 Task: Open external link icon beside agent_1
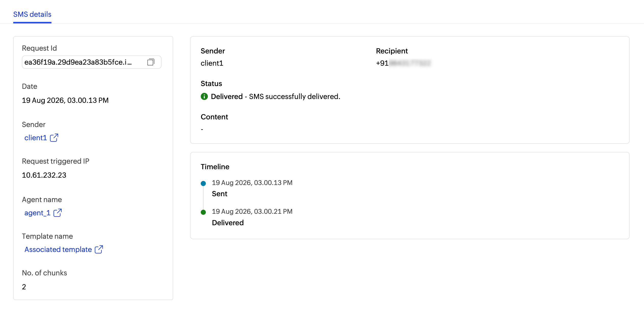coord(58,213)
